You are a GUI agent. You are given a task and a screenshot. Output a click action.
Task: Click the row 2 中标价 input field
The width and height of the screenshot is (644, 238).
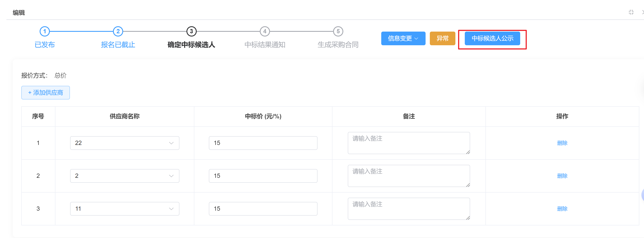tap(263, 176)
